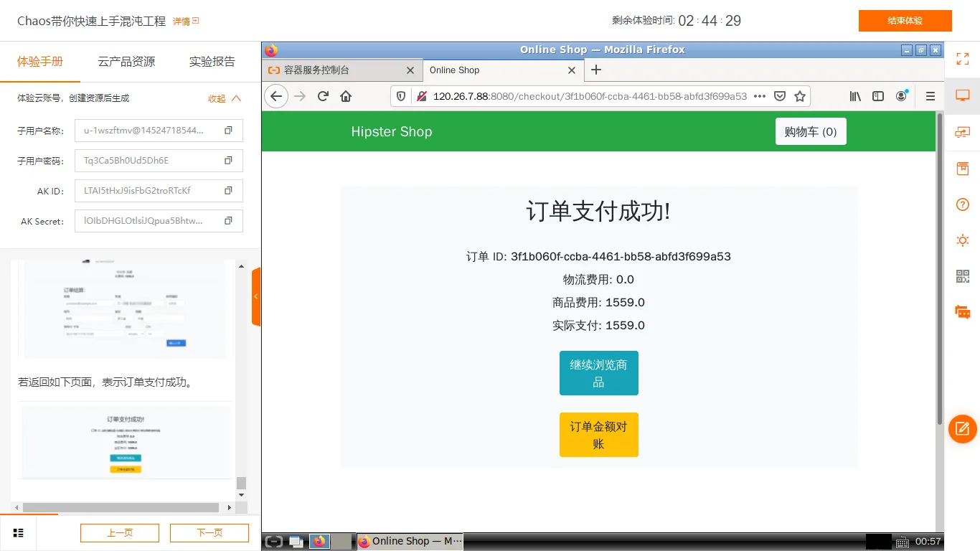Click the orange edit note floating button
Image resolution: width=980 pixels, height=551 pixels.
(x=963, y=429)
